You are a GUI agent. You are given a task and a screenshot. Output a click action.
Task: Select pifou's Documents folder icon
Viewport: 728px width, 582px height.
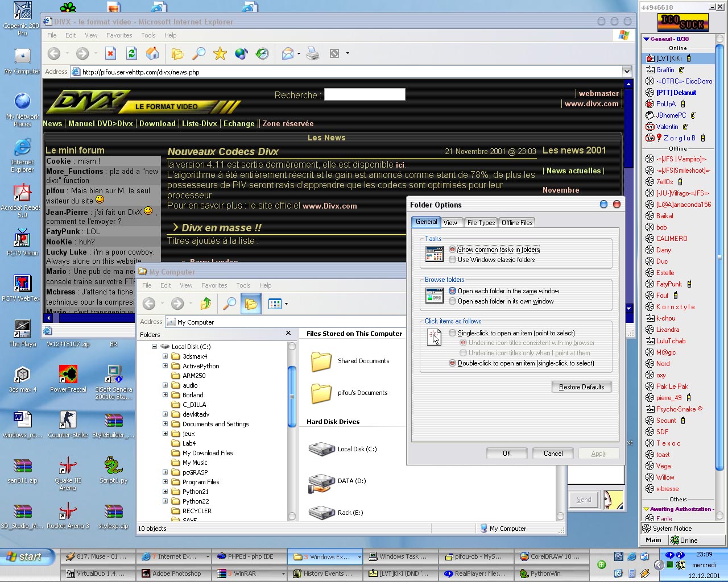coord(321,393)
